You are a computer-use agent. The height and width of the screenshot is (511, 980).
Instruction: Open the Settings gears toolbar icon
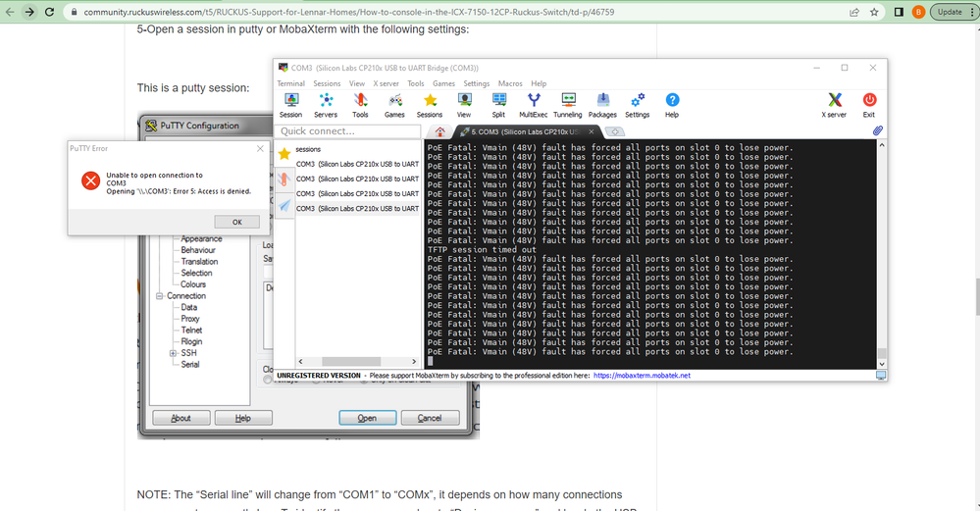[x=637, y=105]
